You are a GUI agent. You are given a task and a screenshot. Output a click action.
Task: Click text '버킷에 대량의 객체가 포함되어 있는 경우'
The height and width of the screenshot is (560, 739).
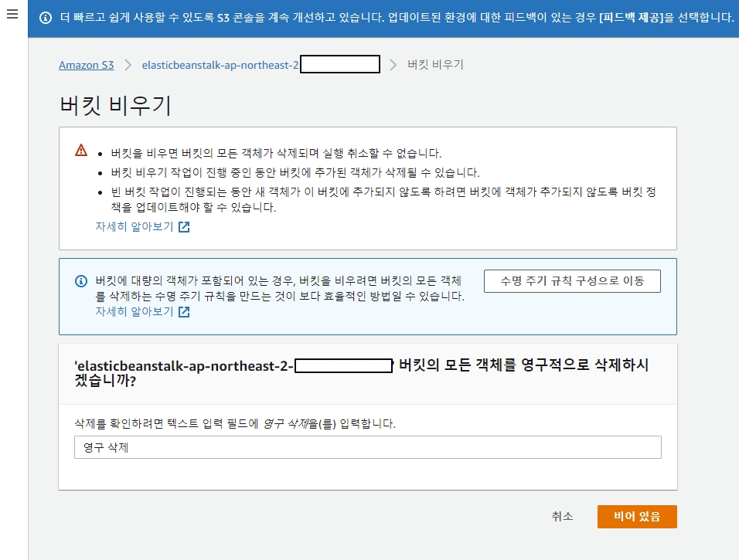(195, 280)
